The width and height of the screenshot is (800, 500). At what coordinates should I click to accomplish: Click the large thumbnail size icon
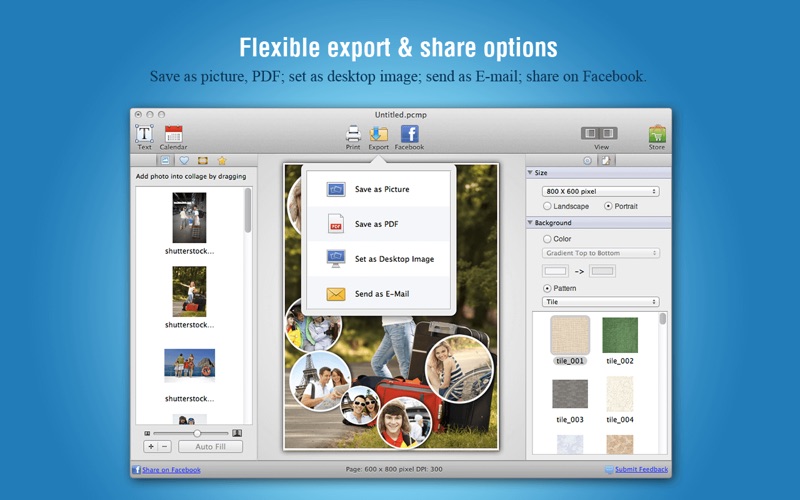click(x=237, y=433)
